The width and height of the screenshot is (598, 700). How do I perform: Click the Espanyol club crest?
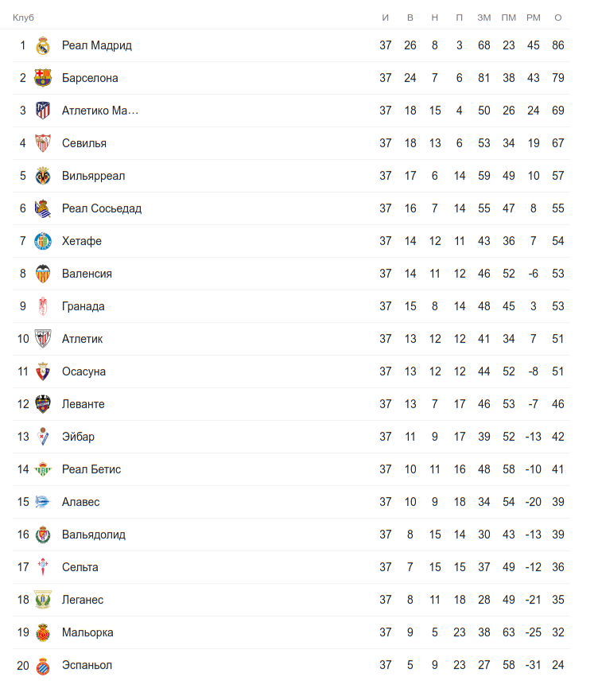pyautogui.click(x=43, y=666)
